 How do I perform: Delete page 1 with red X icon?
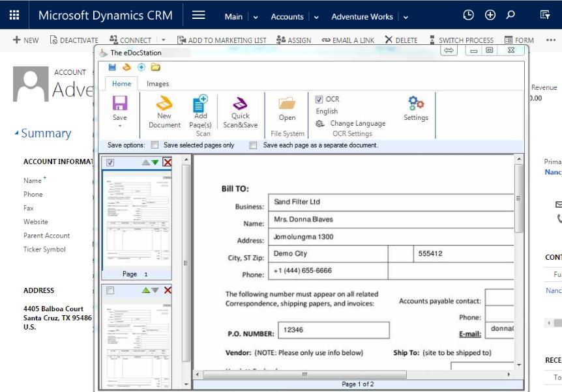tap(168, 162)
